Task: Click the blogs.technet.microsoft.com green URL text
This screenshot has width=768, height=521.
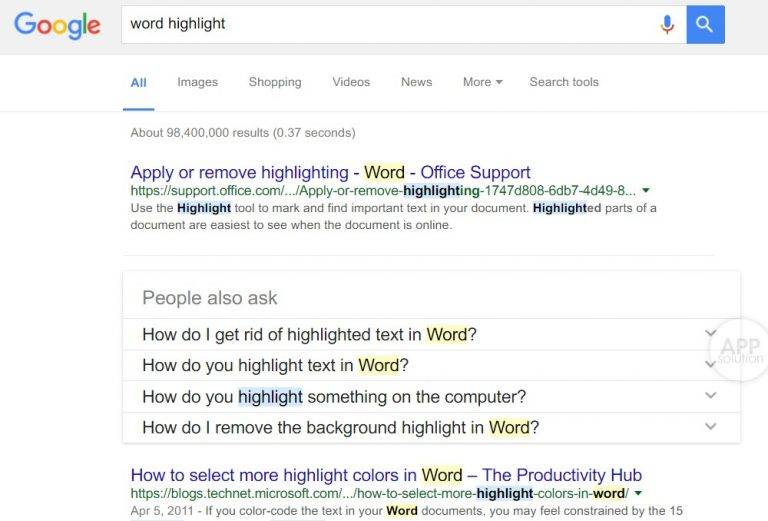Action: pyautogui.click(x=380, y=493)
